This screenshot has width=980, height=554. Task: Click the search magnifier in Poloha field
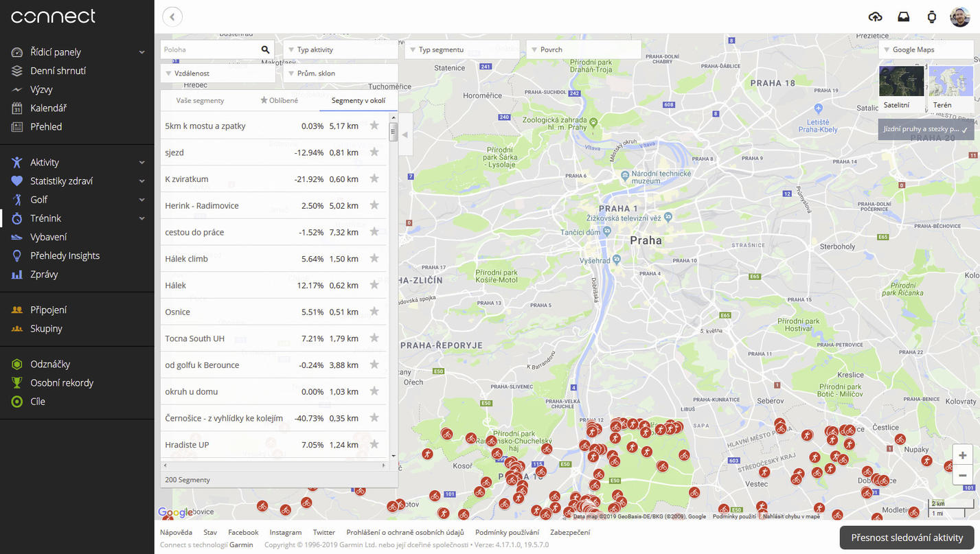(x=265, y=50)
